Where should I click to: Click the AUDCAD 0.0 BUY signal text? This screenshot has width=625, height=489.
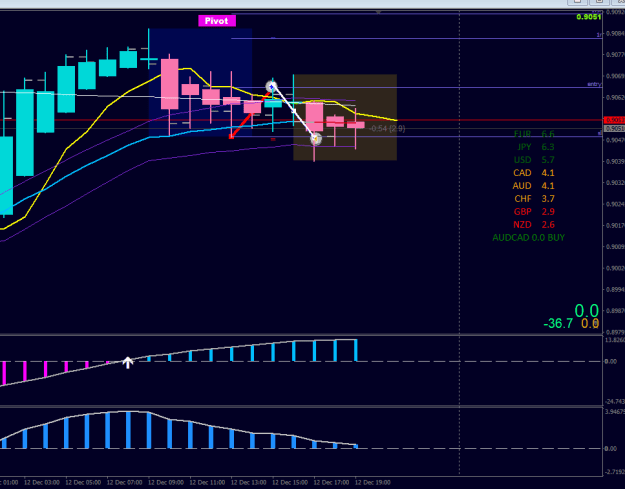[529, 238]
